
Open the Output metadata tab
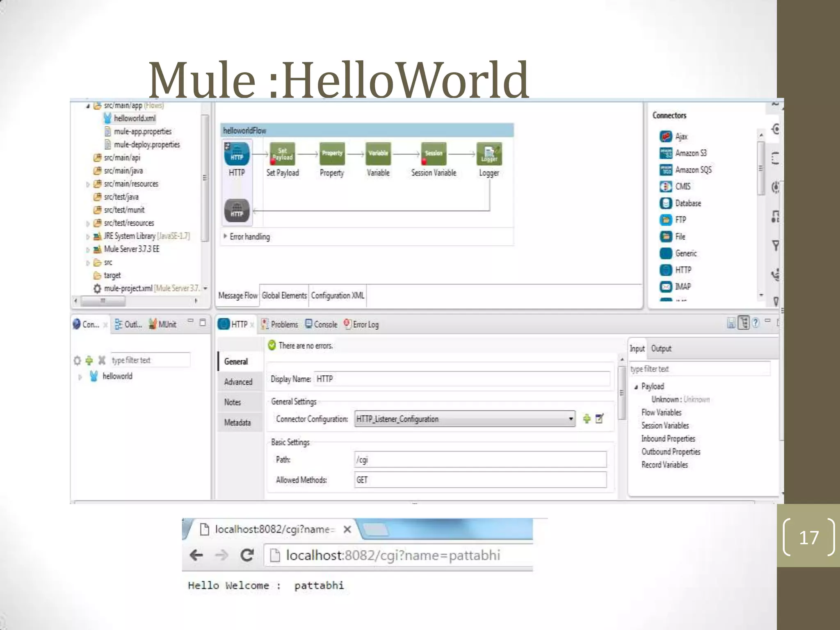(661, 349)
